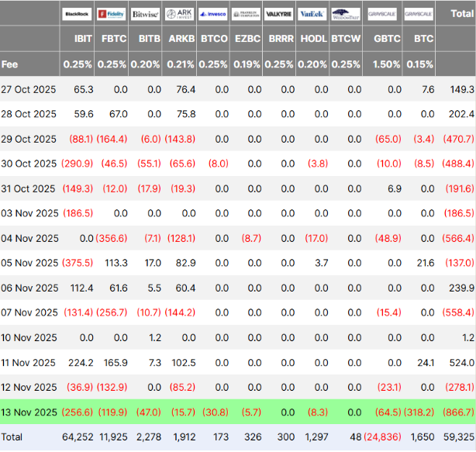Click the WisdomTree logo
Viewport: 476px width, 452px height.
345,14
